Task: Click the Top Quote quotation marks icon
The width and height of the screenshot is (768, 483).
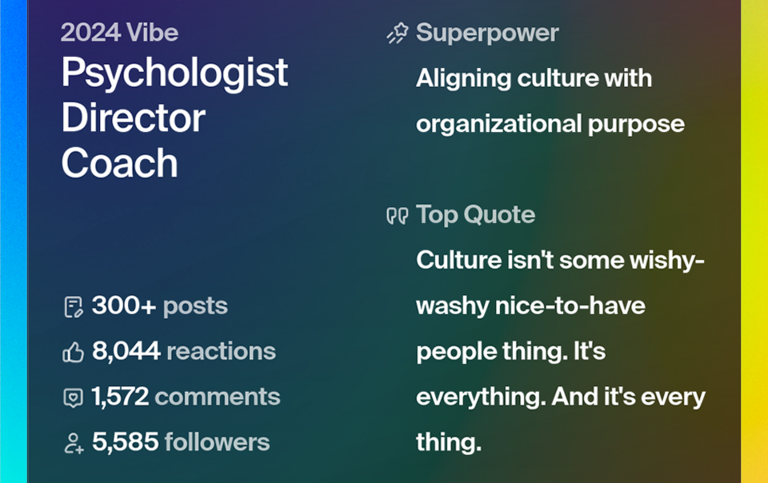Action: 397,216
